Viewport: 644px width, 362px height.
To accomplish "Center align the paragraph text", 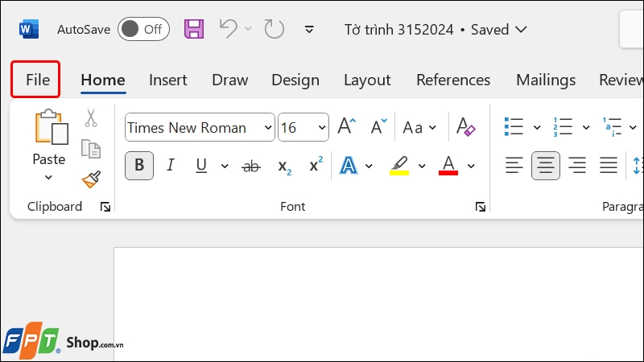I will coord(546,166).
